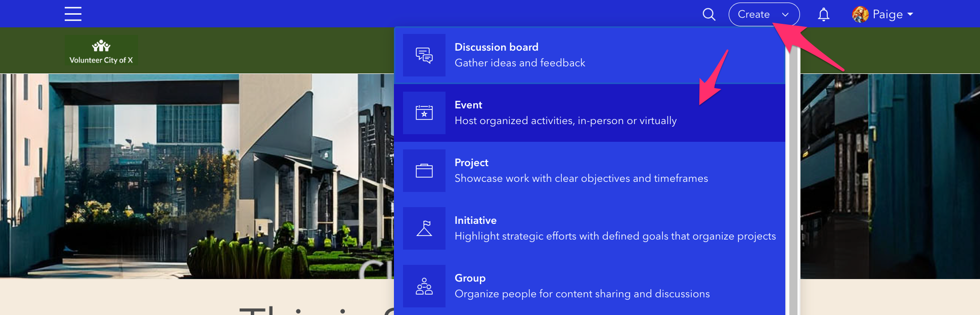Click the Initiative flag icon
Image resolution: width=980 pixels, height=315 pixels.
(x=424, y=228)
